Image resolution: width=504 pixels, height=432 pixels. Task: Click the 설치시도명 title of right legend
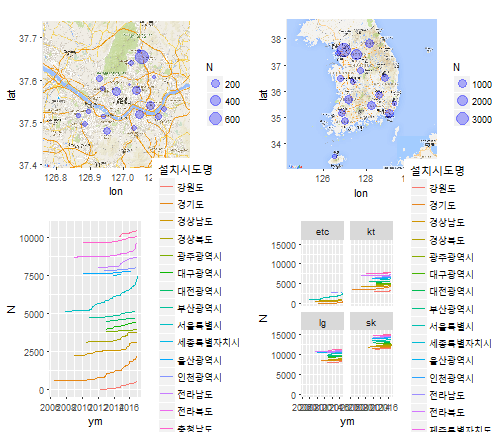pyautogui.click(x=437, y=170)
